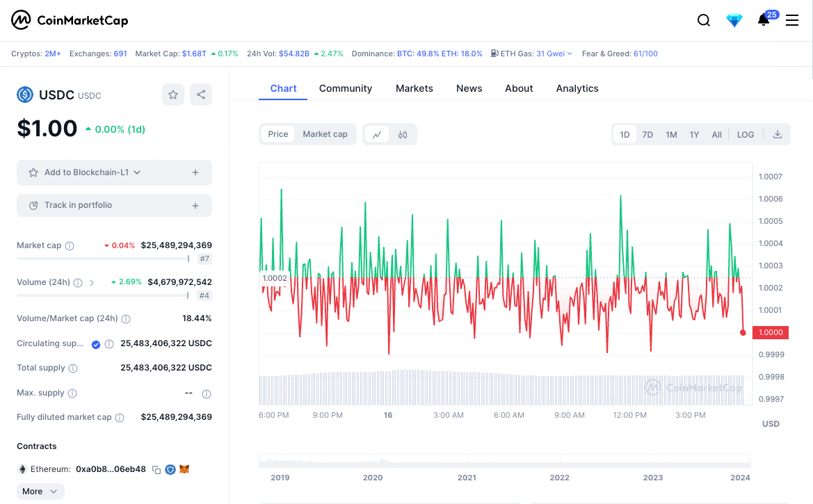813x504 pixels.
Task: Open Max. supply info icon
Action: (x=72, y=393)
